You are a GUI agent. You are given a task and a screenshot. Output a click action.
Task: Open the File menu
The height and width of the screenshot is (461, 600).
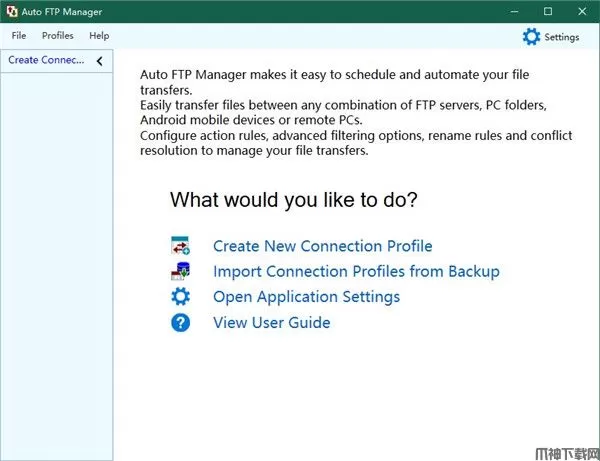click(x=19, y=36)
